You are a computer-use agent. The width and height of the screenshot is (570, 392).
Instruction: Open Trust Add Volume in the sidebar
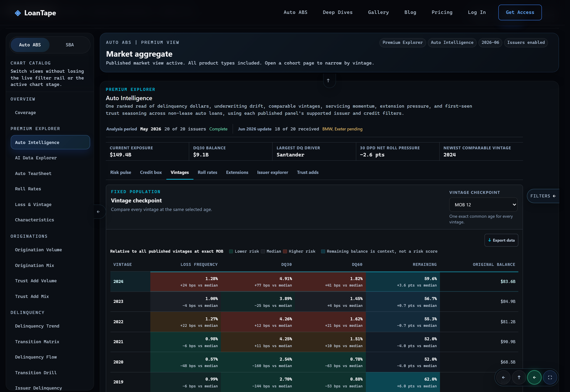(x=50, y=281)
